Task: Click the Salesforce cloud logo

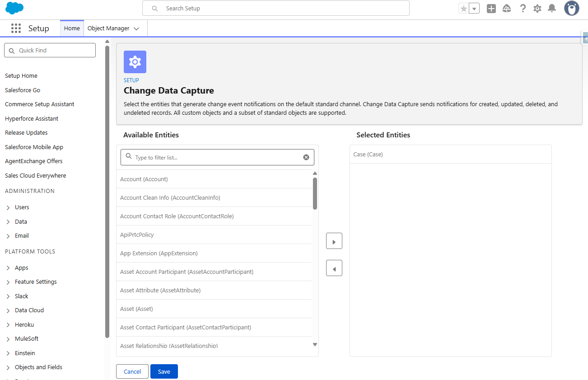Action: click(14, 8)
